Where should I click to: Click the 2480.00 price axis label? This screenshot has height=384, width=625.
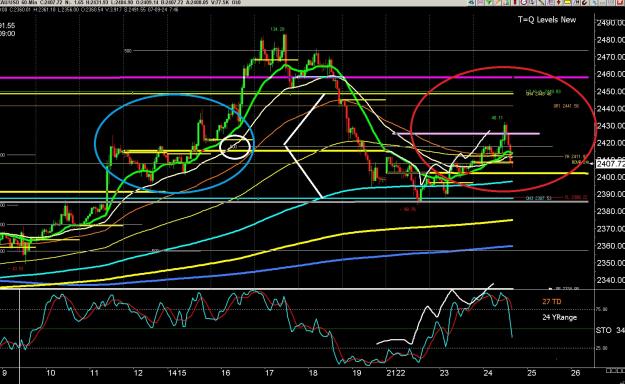[x=610, y=40]
